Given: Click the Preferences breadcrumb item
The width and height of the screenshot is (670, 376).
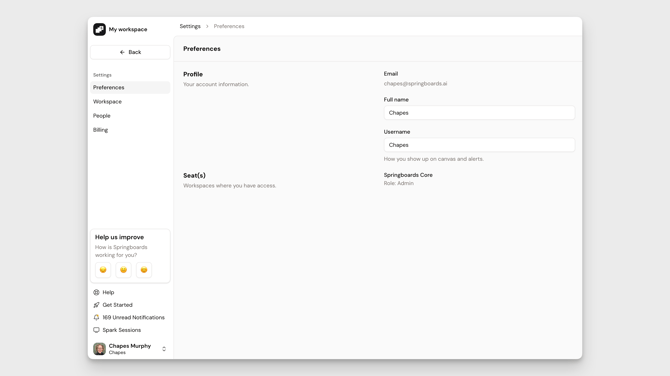Looking at the screenshot, I should click(x=229, y=26).
